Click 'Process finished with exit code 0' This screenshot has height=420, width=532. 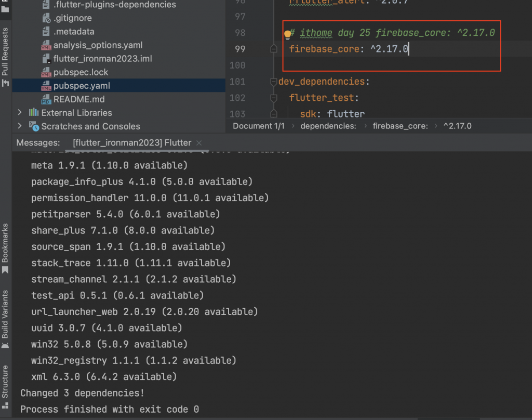110,410
